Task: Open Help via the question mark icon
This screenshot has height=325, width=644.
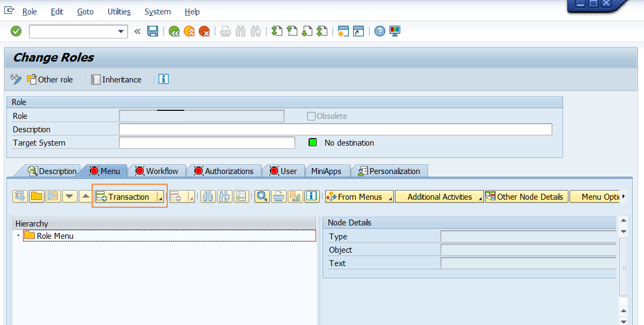Action: tap(379, 31)
